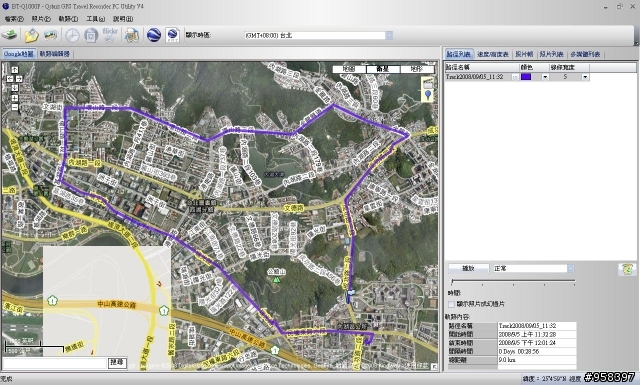Switch the map to terrain view (地形)

tap(416, 69)
